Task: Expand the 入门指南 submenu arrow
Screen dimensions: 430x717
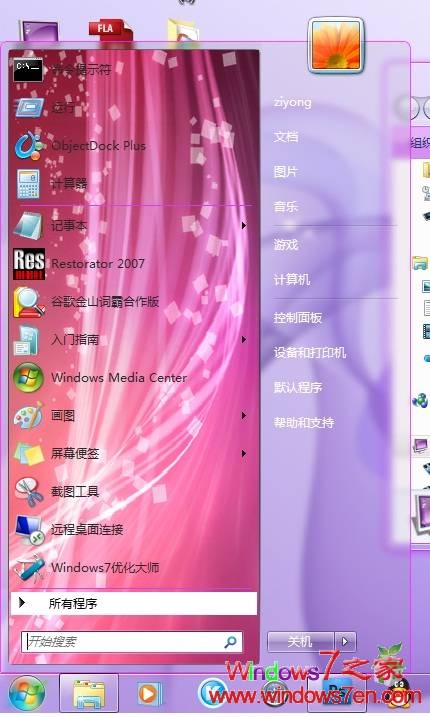Action: (244, 339)
